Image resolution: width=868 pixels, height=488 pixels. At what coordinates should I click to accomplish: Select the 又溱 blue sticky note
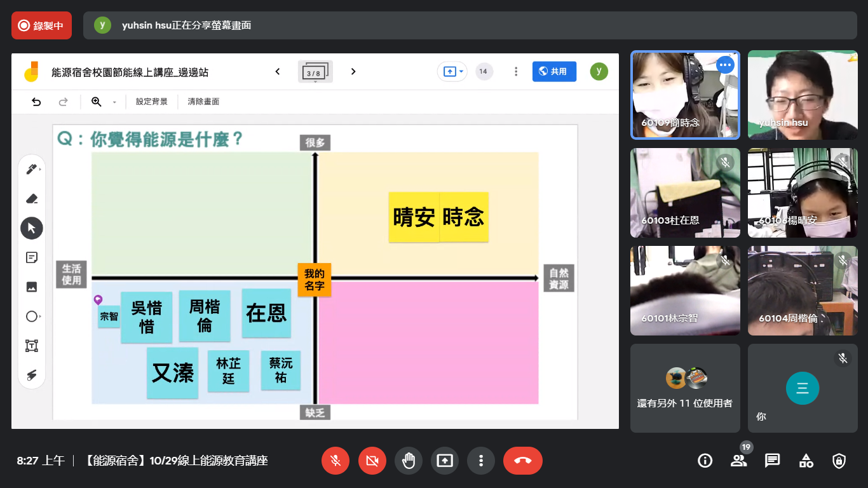173,373
